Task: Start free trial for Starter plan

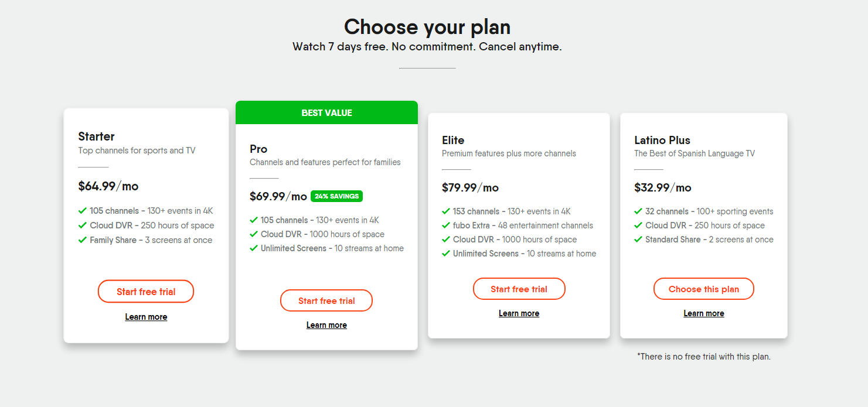Action: pos(146,292)
